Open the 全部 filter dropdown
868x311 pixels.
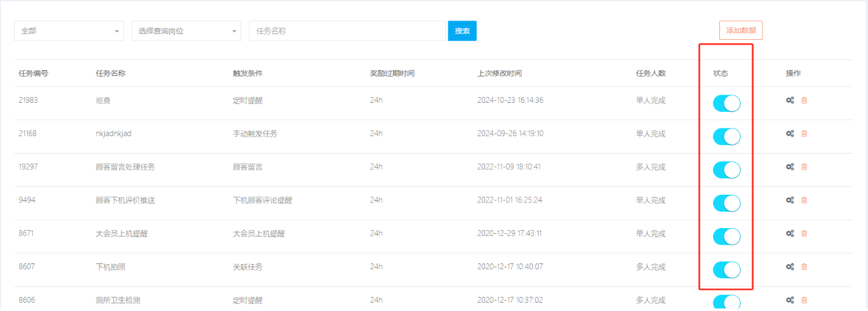point(69,31)
